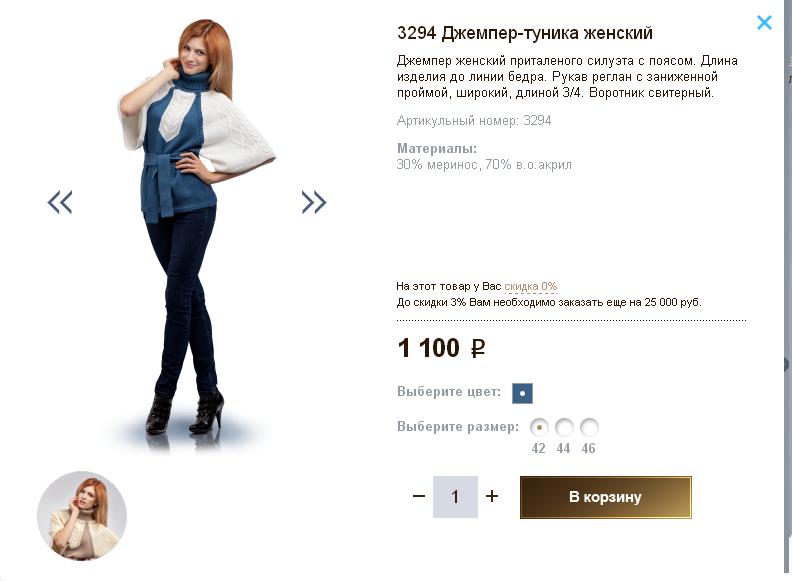Increase quantity with the plus sign
The width and height of the screenshot is (792, 581).
(x=492, y=497)
